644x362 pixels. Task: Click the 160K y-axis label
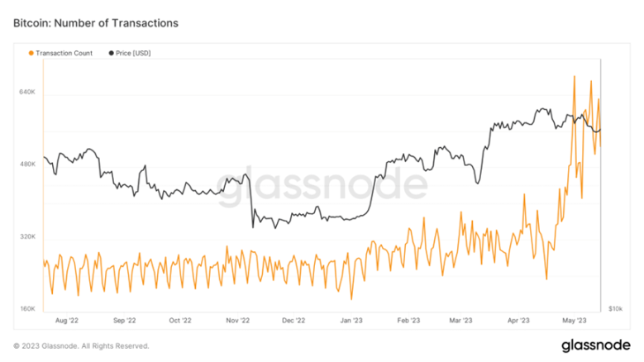[x=26, y=309]
